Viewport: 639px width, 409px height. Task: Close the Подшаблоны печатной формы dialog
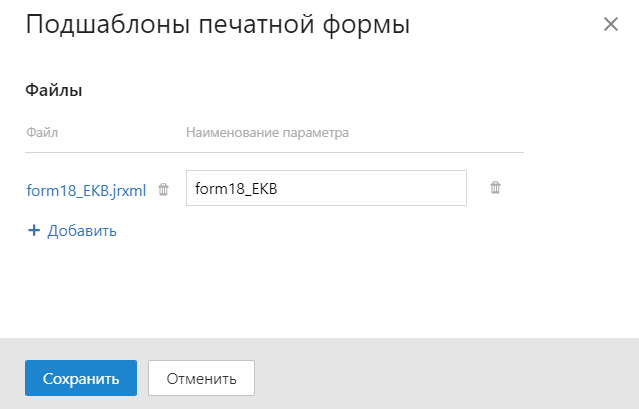click(x=610, y=24)
